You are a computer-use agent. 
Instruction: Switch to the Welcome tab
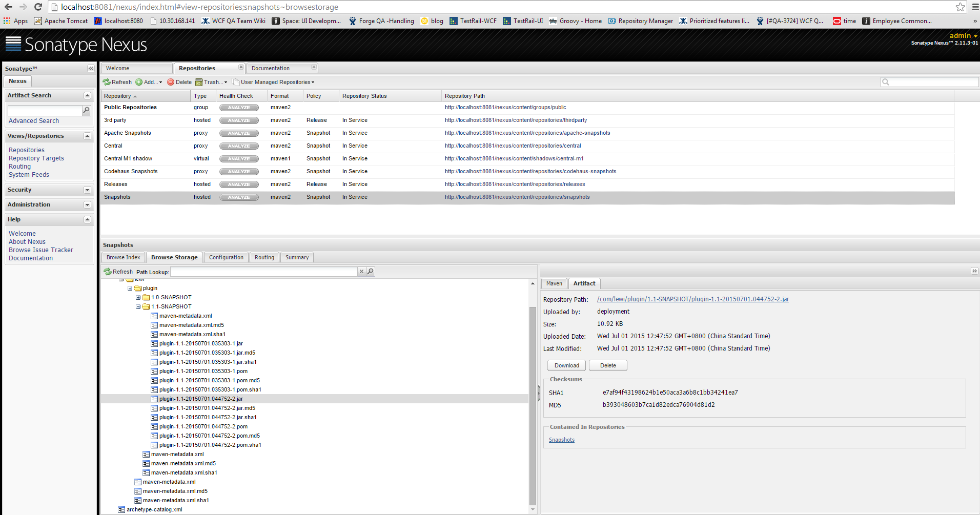[x=136, y=68]
